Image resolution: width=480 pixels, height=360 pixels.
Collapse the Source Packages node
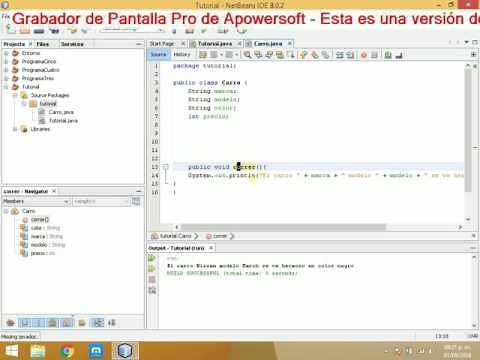coord(15,95)
